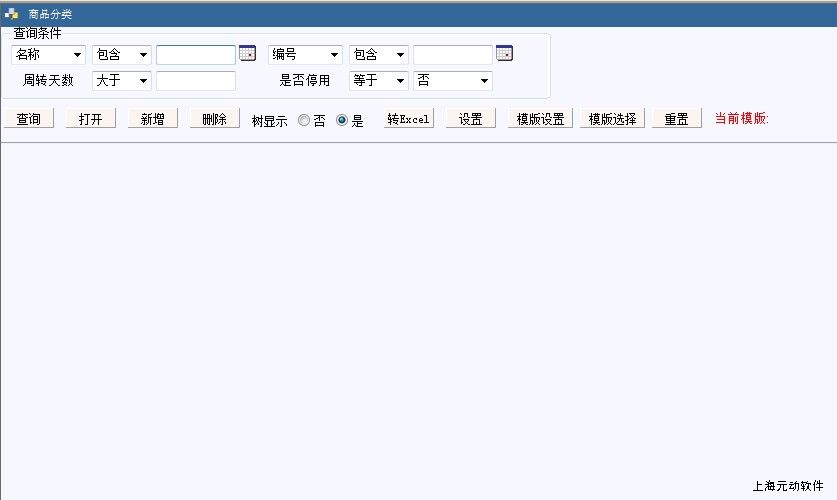The image size is (837, 500).
Task: Select 否 radio button for 树显示
Action: pyautogui.click(x=304, y=120)
